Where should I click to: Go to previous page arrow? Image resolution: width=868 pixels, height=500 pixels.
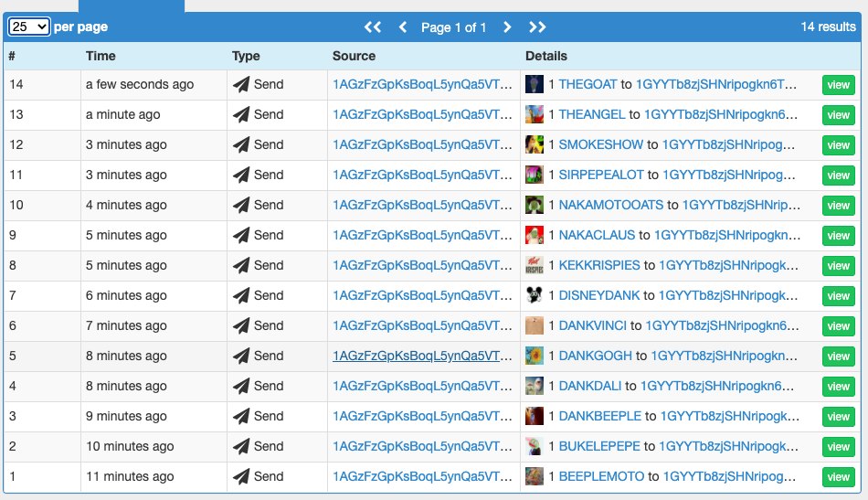click(x=403, y=27)
